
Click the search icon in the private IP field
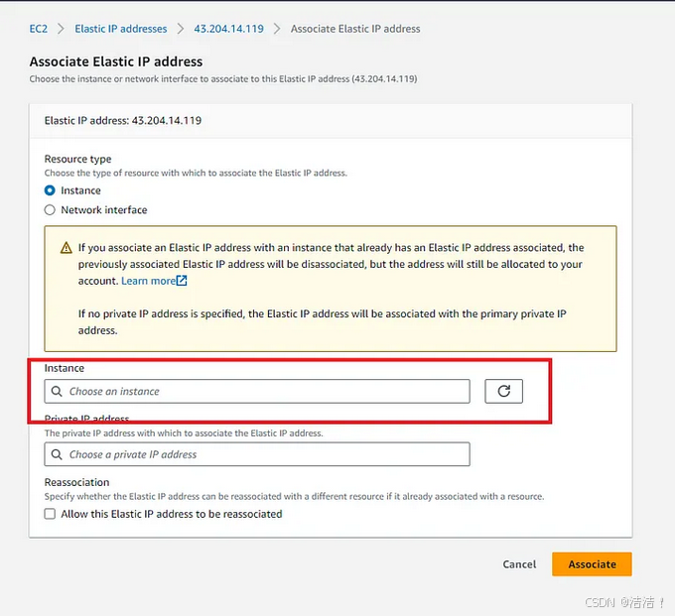[x=57, y=454]
